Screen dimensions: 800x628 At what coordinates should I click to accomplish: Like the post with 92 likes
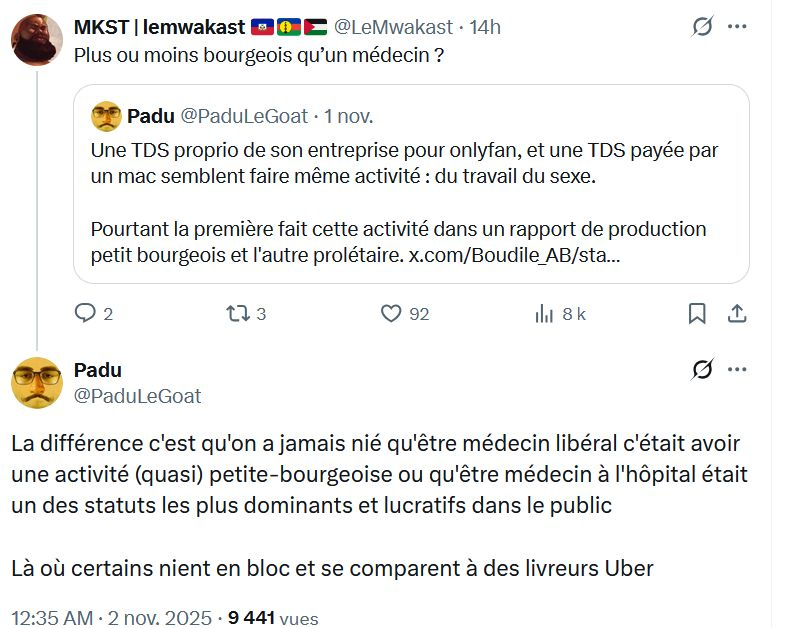coord(392,313)
